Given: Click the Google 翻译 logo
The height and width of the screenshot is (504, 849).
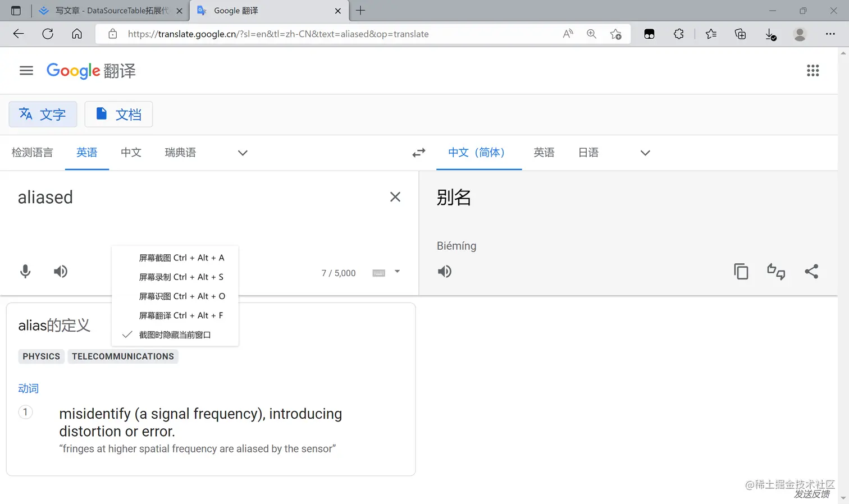Looking at the screenshot, I should point(91,71).
